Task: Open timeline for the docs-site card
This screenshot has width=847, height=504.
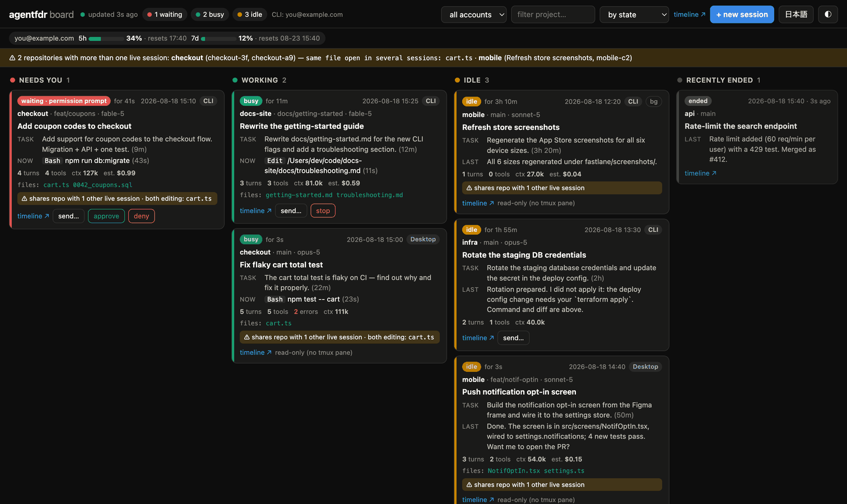Action: (x=255, y=211)
